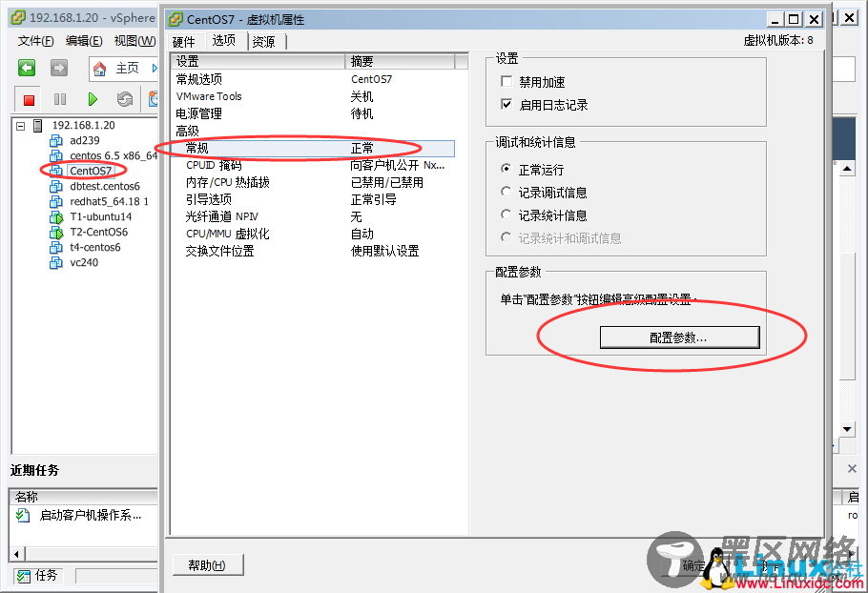This screenshot has width=868, height=593.
Task: Click the home icon next to 主页
Action: [99, 69]
